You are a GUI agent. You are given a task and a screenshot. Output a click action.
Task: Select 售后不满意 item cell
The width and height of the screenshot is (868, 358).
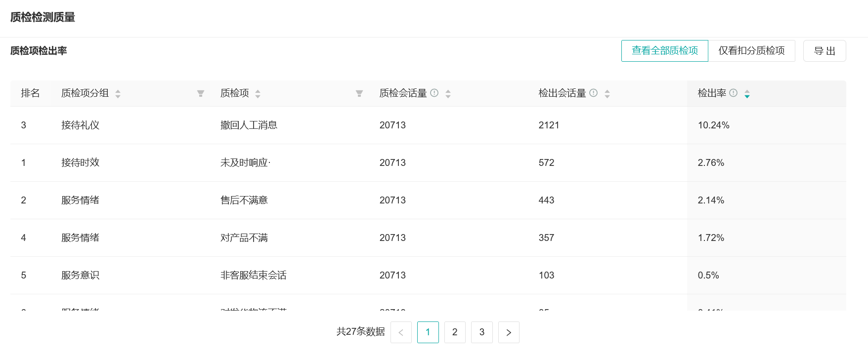click(x=244, y=200)
